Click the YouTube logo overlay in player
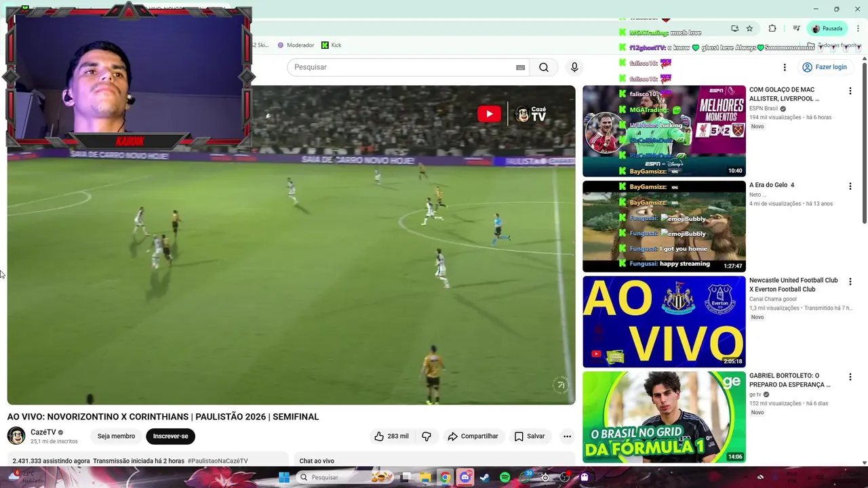This screenshot has width=868, height=488. coord(489,114)
